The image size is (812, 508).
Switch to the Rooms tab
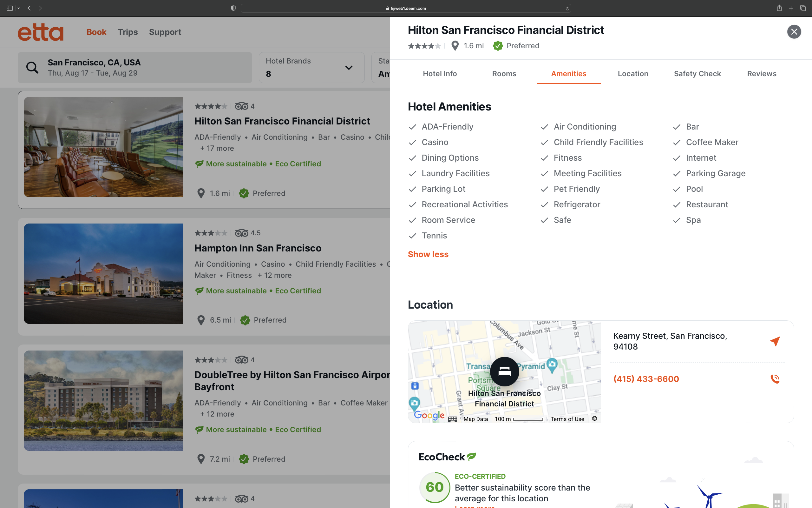tap(504, 74)
